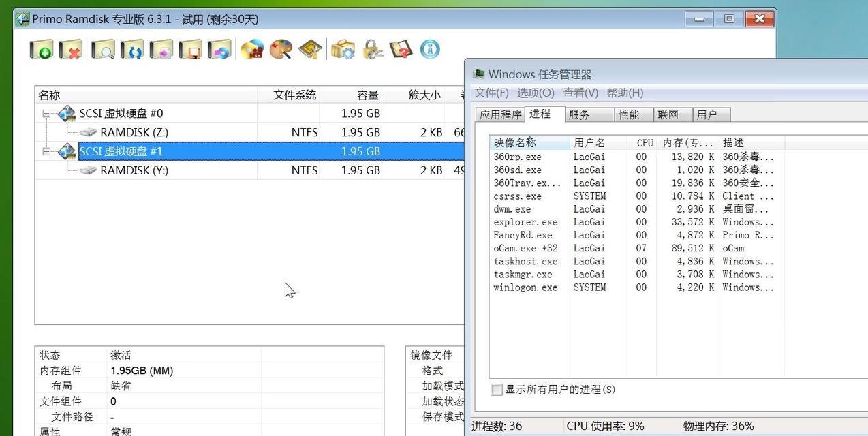Click the 激活 status value
This screenshot has width=868, height=436.
[121, 355]
